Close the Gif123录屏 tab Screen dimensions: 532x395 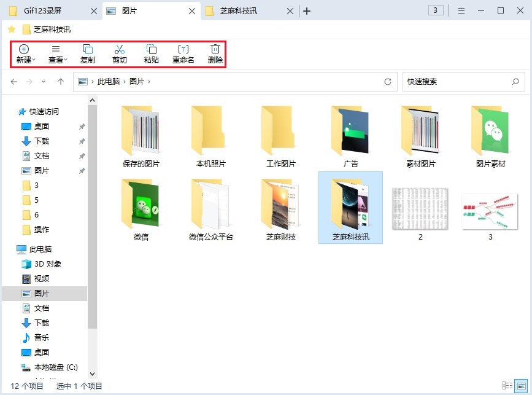94,11
